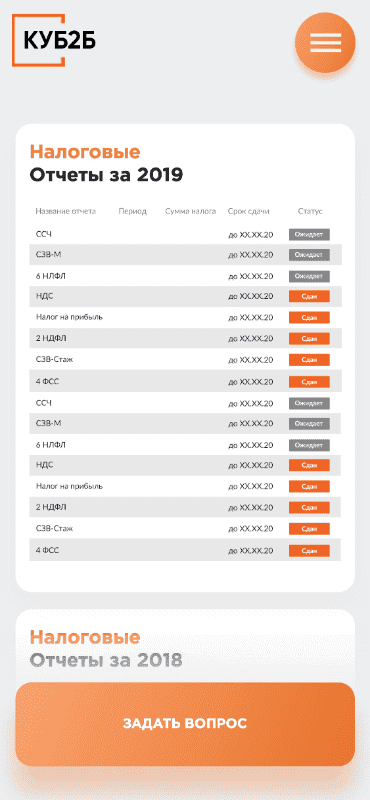Select the second СЗВ-М report name
Image resolution: width=370 pixels, height=800 pixels.
[x=48, y=423]
